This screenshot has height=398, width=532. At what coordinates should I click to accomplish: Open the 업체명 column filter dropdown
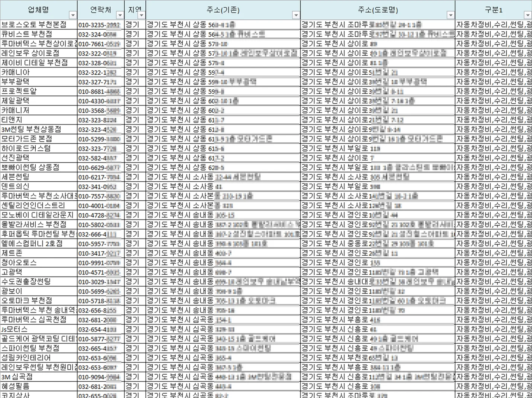(x=73, y=15)
